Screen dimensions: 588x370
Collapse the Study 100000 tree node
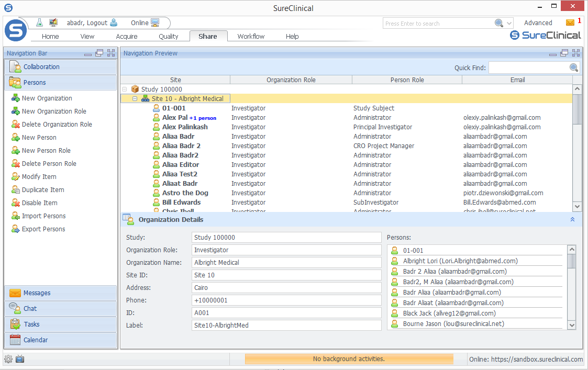(x=125, y=89)
